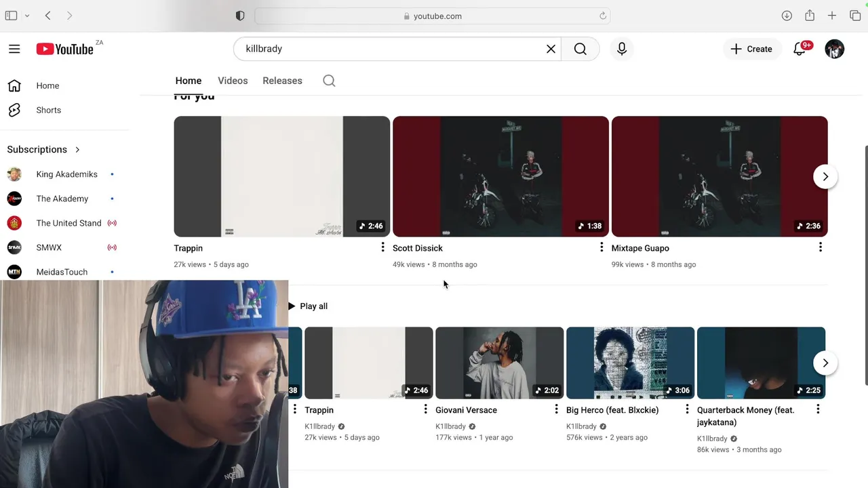Click Big Herco (feat. Blxckie) title
Viewport: 868px width, 488px height.
(x=612, y=410)
